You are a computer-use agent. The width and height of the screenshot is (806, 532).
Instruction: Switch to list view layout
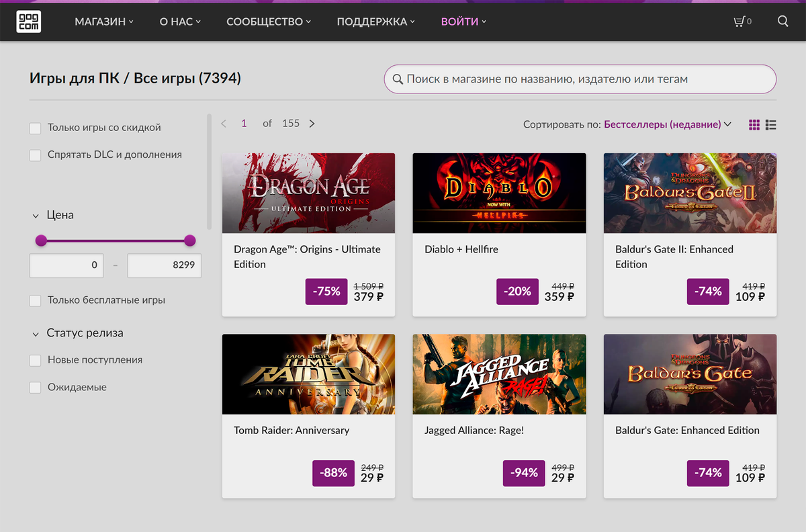click(771, 124)
